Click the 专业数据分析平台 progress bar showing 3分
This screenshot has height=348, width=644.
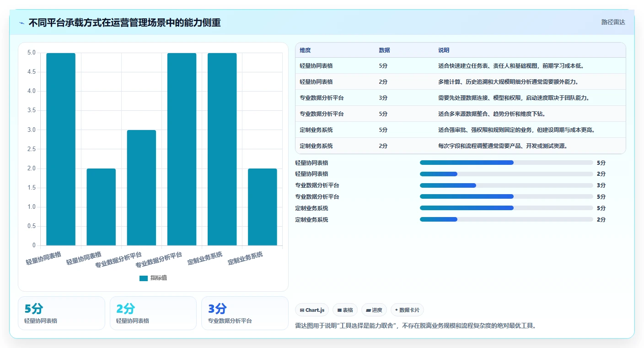point(506,185)
